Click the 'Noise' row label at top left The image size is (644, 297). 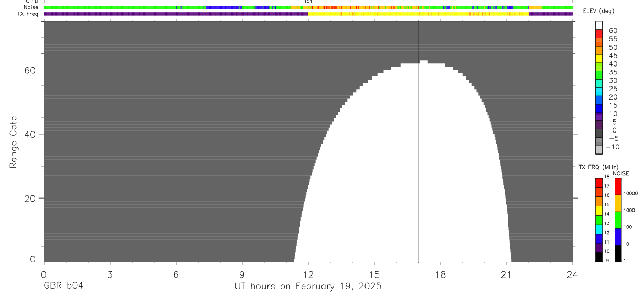(31, 8)
